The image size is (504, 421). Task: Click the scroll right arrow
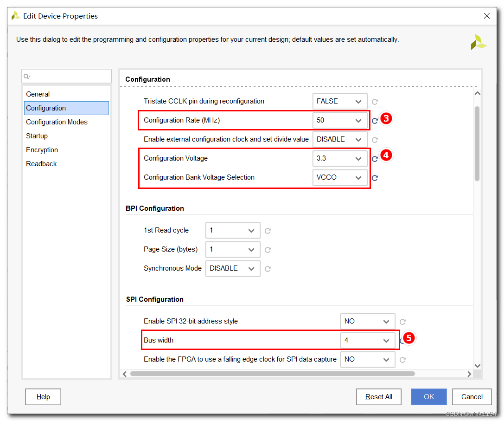(469, 374)
